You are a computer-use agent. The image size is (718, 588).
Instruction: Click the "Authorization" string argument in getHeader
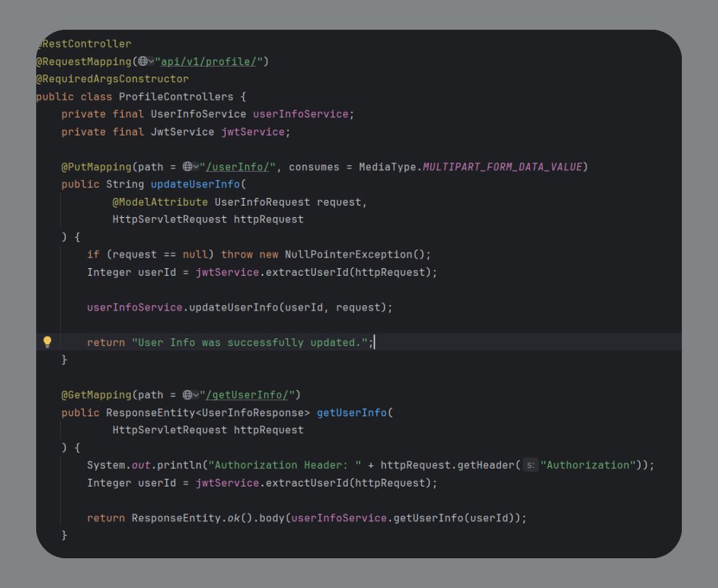[588, 465]
